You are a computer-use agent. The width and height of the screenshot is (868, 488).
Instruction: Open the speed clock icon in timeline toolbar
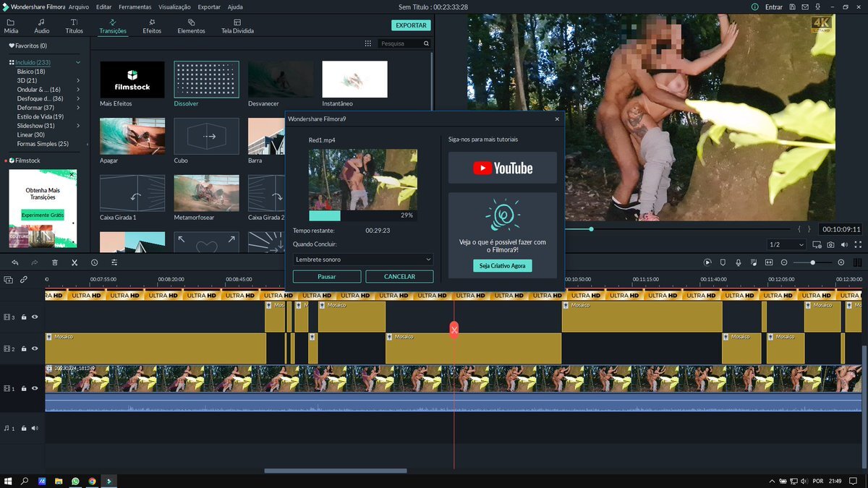94,262
